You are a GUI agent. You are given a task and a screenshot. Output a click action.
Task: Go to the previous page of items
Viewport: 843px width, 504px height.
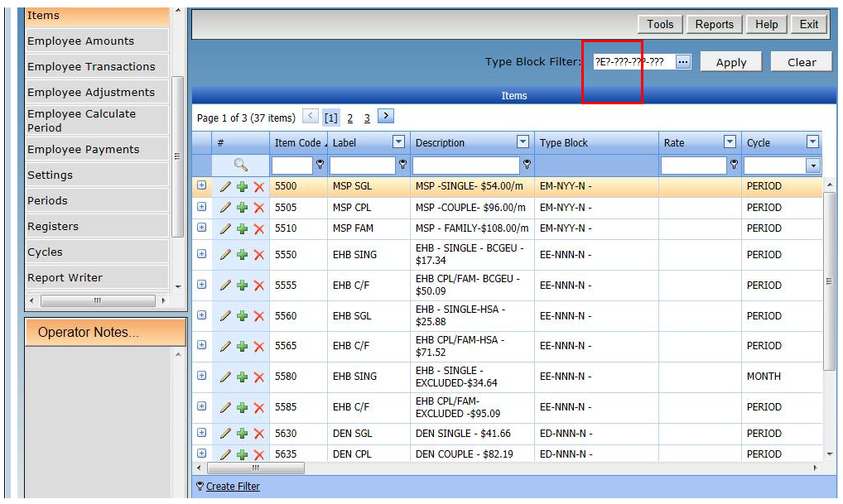click(311, 116)
